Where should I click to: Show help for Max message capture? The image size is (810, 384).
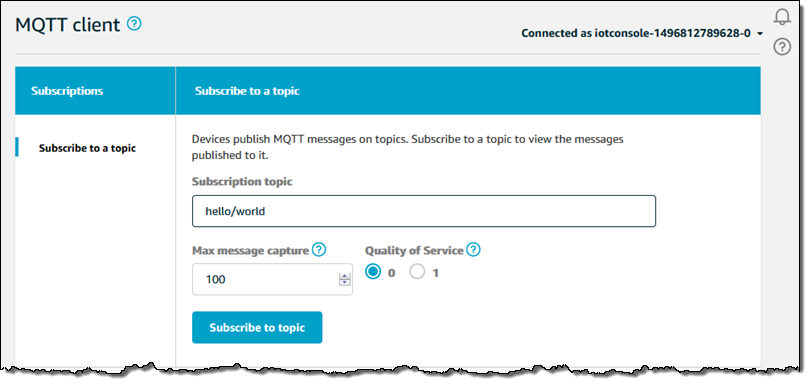pyautogui.click(x=319, y=250)
